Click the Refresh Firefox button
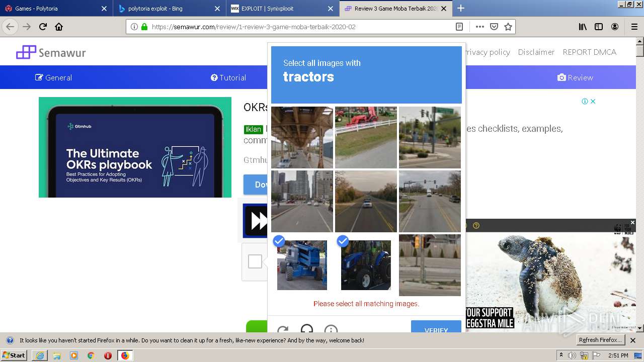The height and width of the screenshot is (362, 644). pos(601,340)
